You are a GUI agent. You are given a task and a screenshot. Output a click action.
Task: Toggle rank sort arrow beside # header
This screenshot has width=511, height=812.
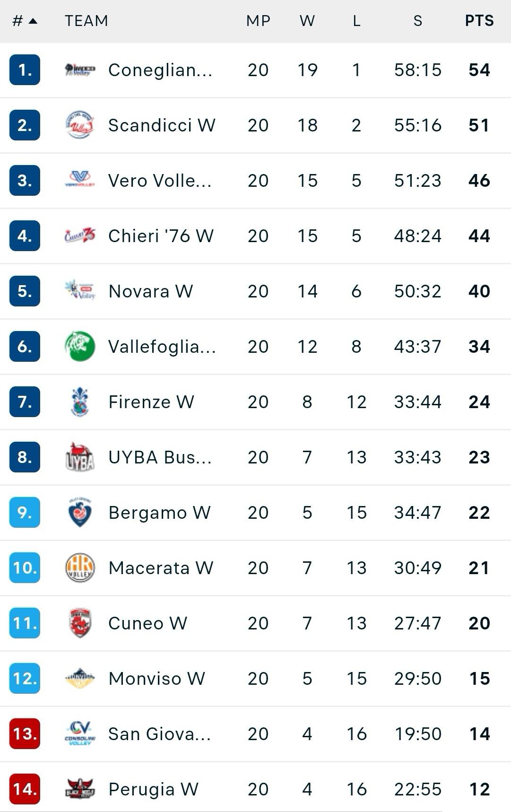pyautogui.click(x=33, y=21)
